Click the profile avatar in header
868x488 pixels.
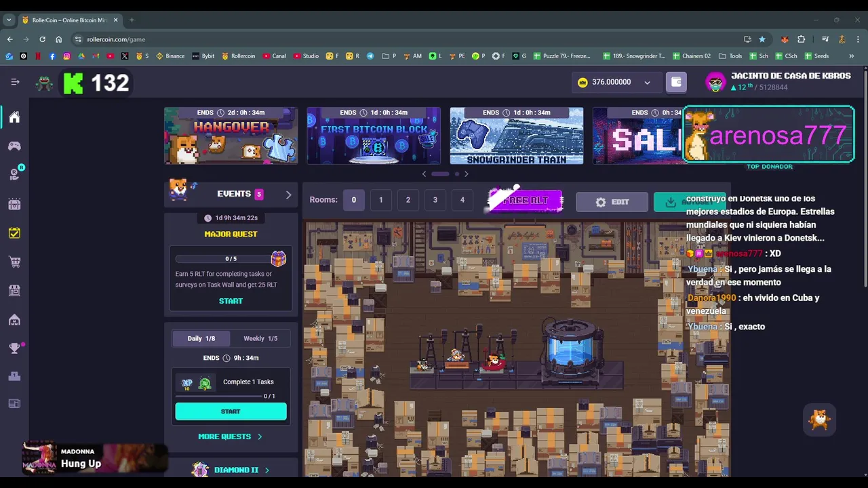[715, 82]
